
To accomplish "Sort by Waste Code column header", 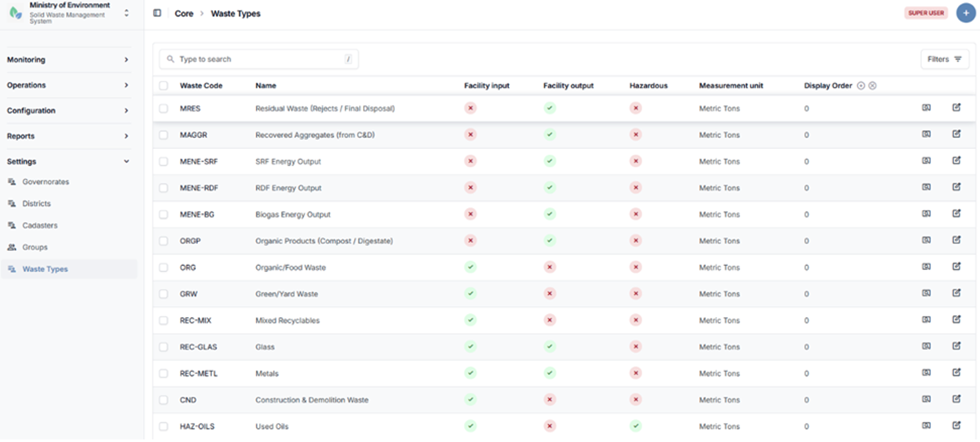I will 201,86.
